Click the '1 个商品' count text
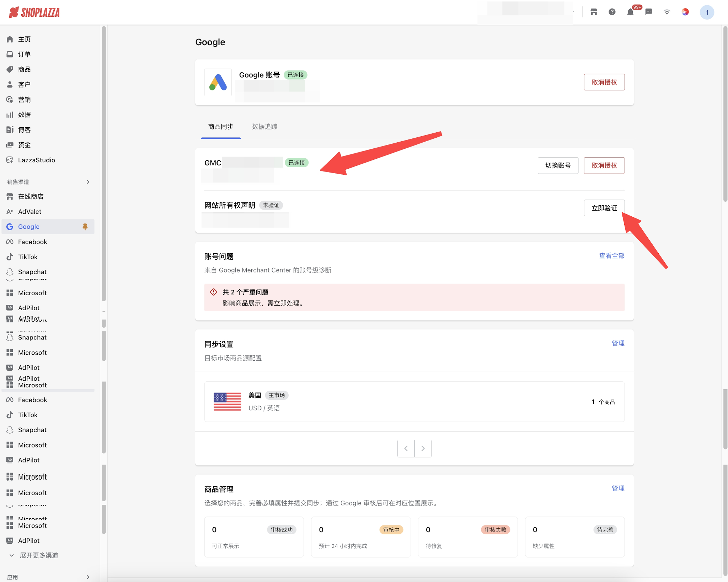This screenshot has height=582, width=728. [603, 402]
